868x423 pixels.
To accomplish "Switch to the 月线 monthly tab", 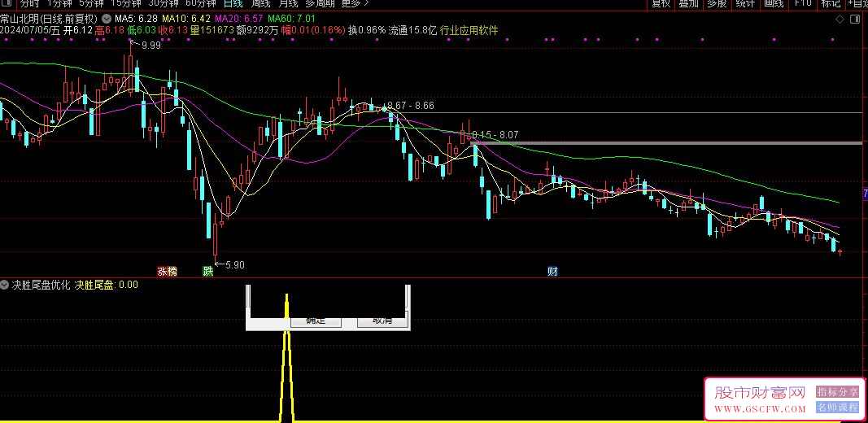I will (x=288, y=3).
